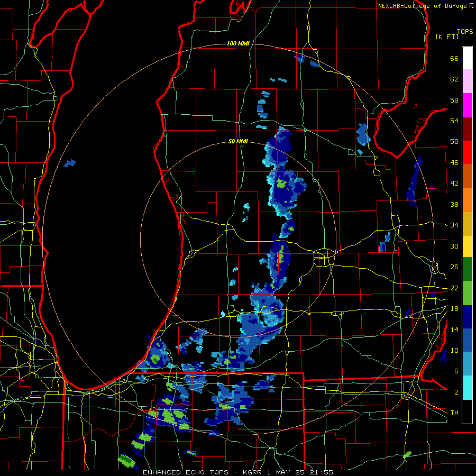Click the medium blue 18 kft legend swatch
This screenshot has height=476, width=476.
[x=467, y=341]
